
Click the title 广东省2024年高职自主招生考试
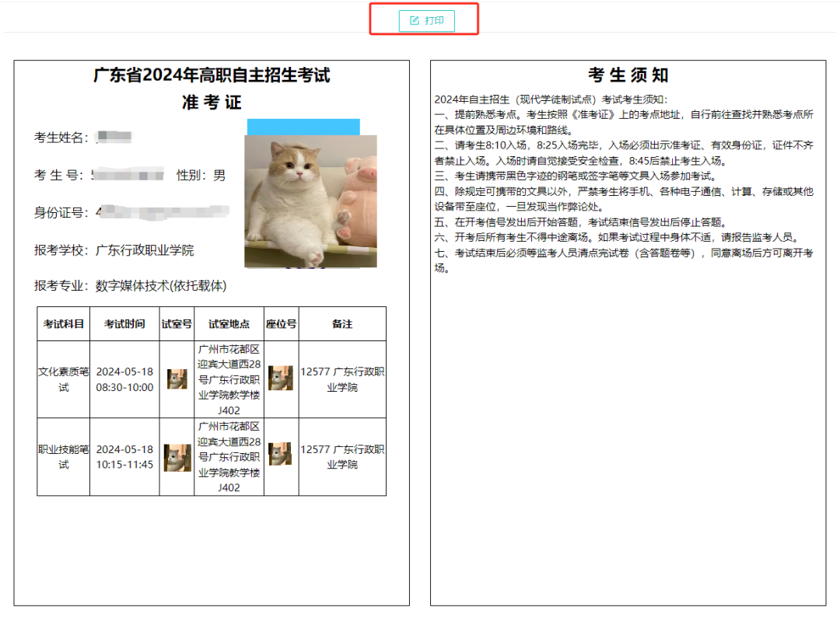click(x=212, y=75)
